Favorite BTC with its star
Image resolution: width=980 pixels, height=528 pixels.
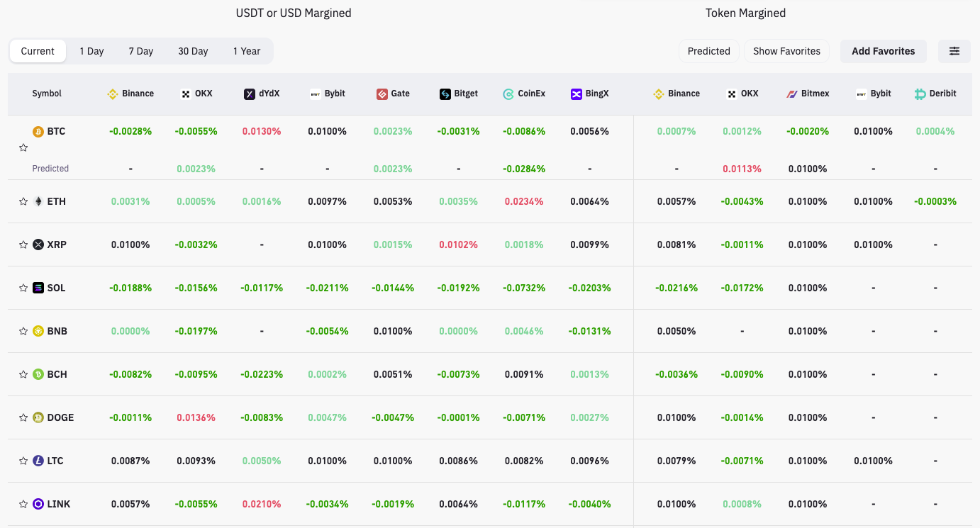click(23, 148)
